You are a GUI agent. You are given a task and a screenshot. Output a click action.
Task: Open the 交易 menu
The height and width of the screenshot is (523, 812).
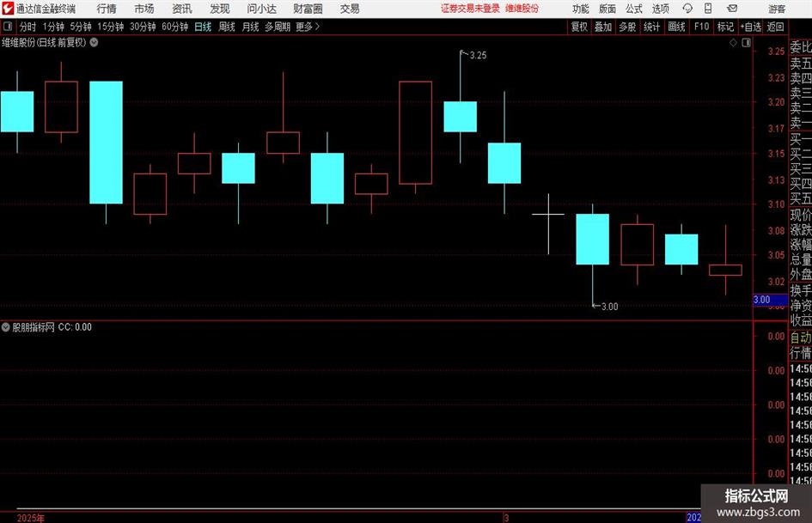click(350, 9)
